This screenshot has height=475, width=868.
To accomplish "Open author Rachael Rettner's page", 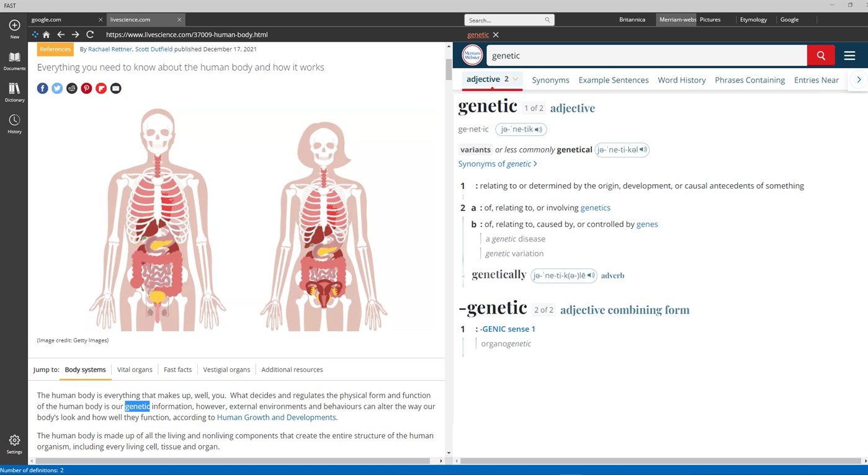I will point(110,49).
